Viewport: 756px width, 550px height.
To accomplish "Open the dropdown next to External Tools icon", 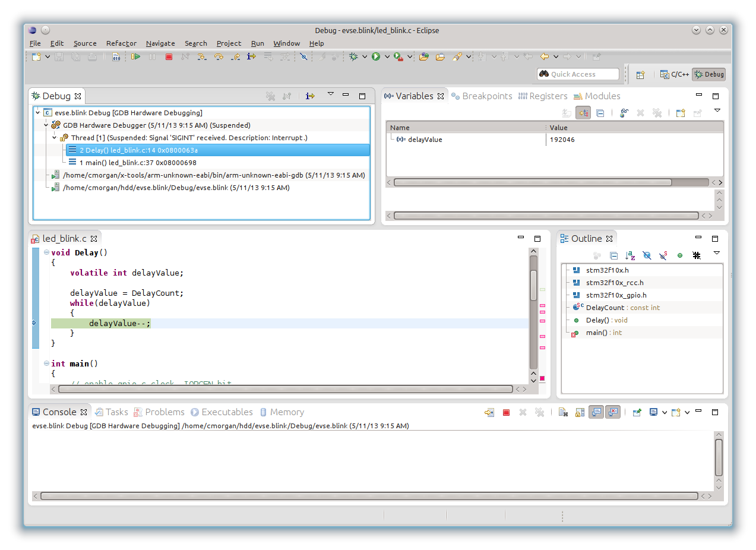I will point(410,56).
